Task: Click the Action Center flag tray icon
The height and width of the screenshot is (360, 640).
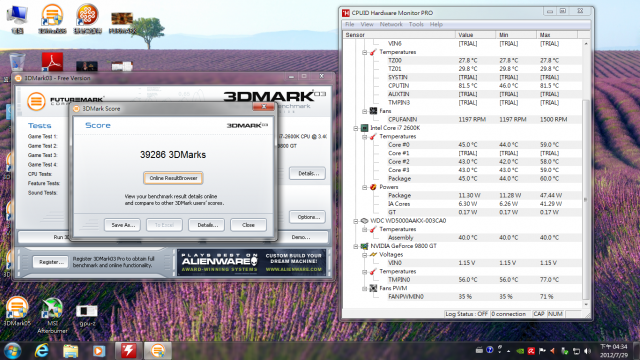Action: tap(542, 351)
